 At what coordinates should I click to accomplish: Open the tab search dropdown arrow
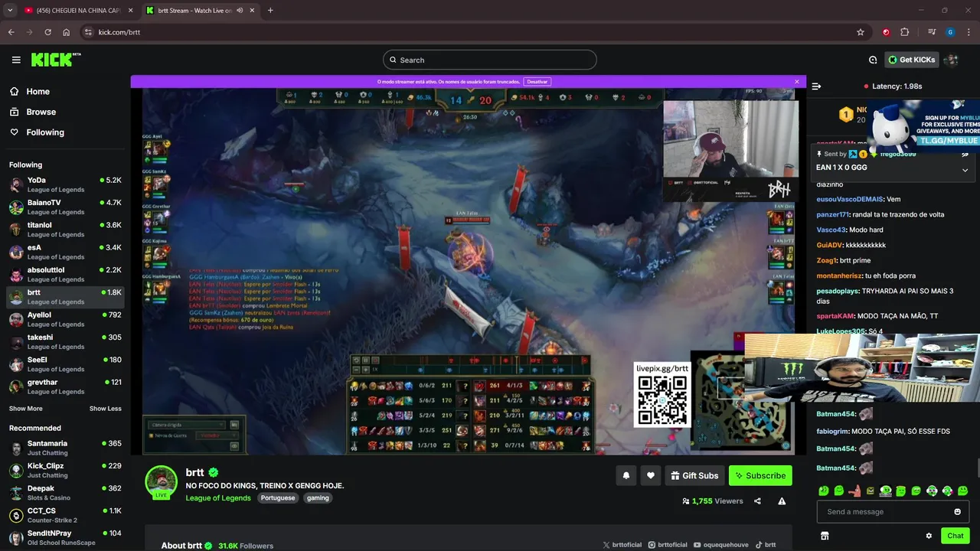coord(10,10)
